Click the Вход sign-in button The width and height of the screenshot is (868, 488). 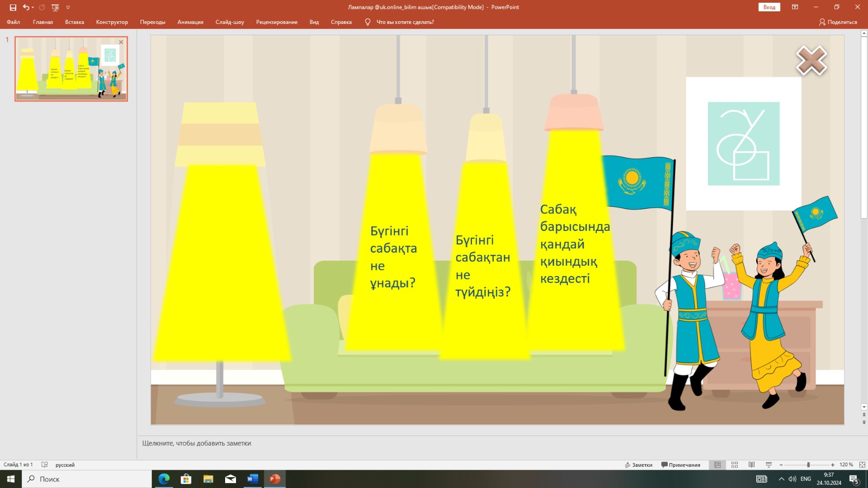pos(769,7)
